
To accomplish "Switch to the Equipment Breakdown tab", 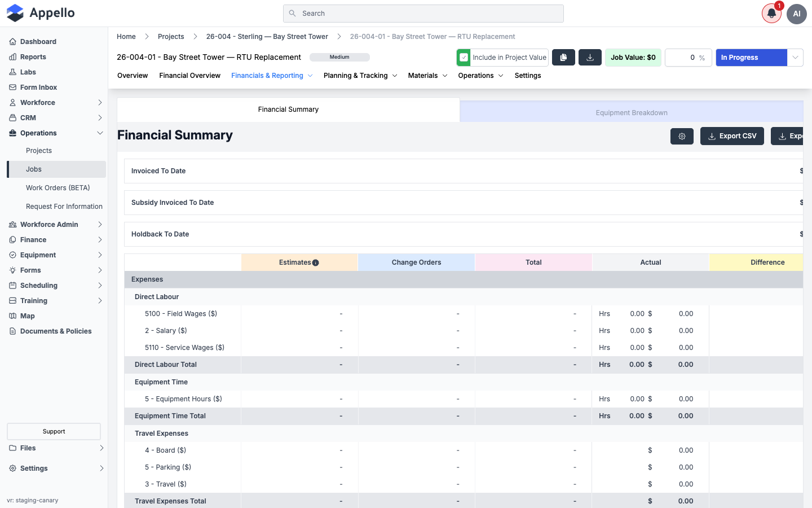I will pyautogui.click(x=632, y=112).
